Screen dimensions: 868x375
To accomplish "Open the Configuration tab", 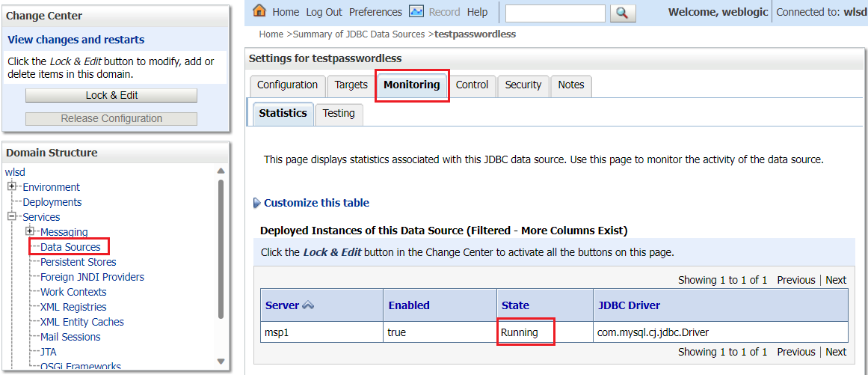I will (x=287, y=85).
